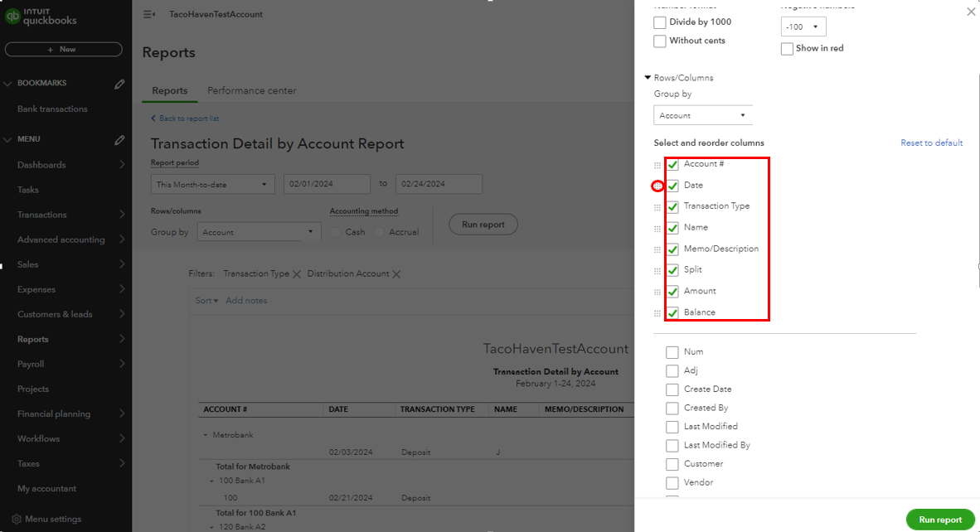Viewport: 980px width, 532px height.
Task: Grab the drag handle beside Name
Action: pyautogui.click(x=657, y=229)
